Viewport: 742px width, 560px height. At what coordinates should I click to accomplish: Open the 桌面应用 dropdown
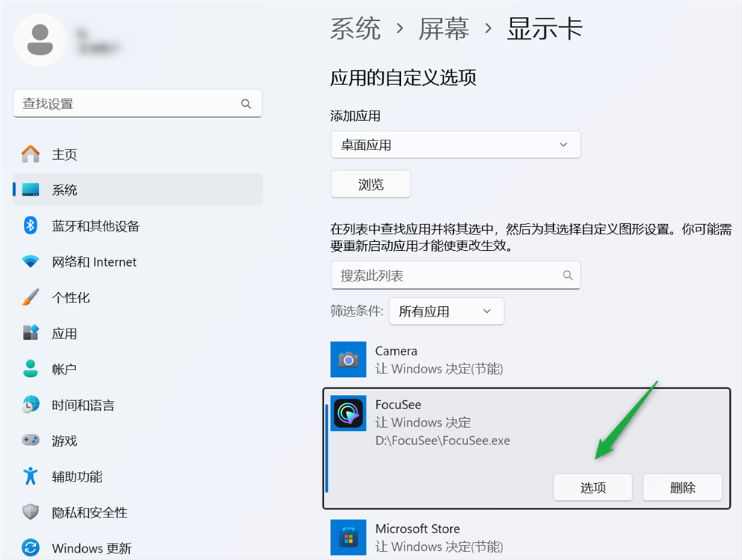coord(455,145)
